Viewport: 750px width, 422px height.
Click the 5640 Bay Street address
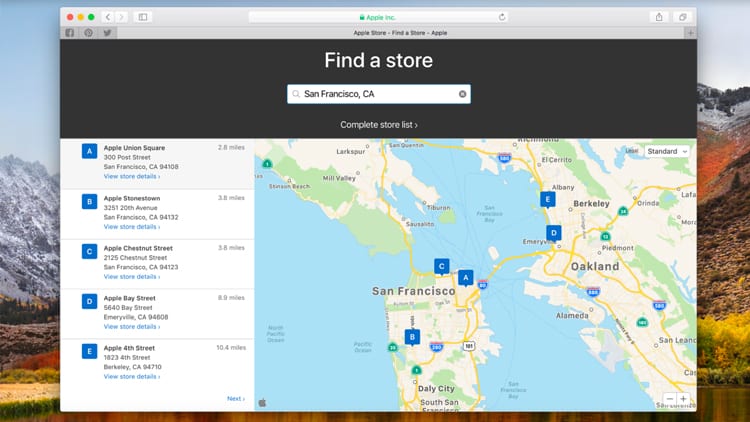[128, 308]
